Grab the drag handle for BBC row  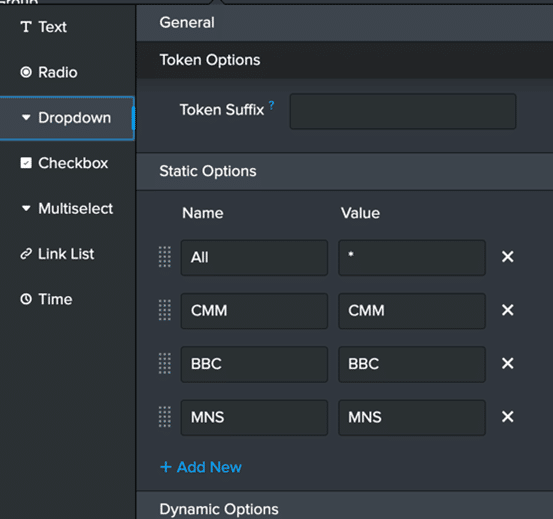click(165, 363)
